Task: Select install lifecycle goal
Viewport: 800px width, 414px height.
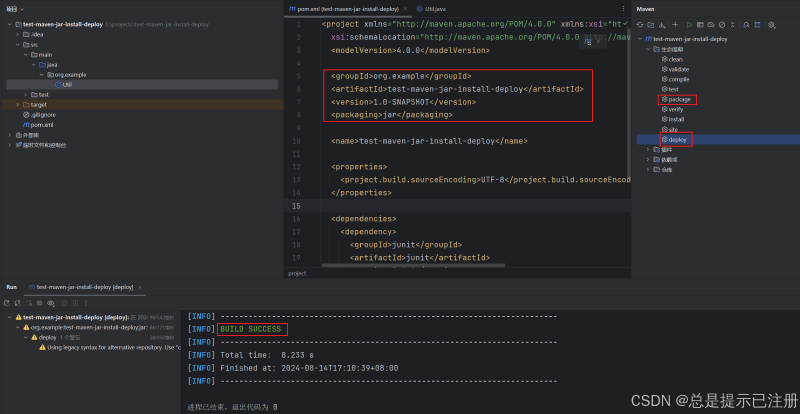Action: pos(672,119)
